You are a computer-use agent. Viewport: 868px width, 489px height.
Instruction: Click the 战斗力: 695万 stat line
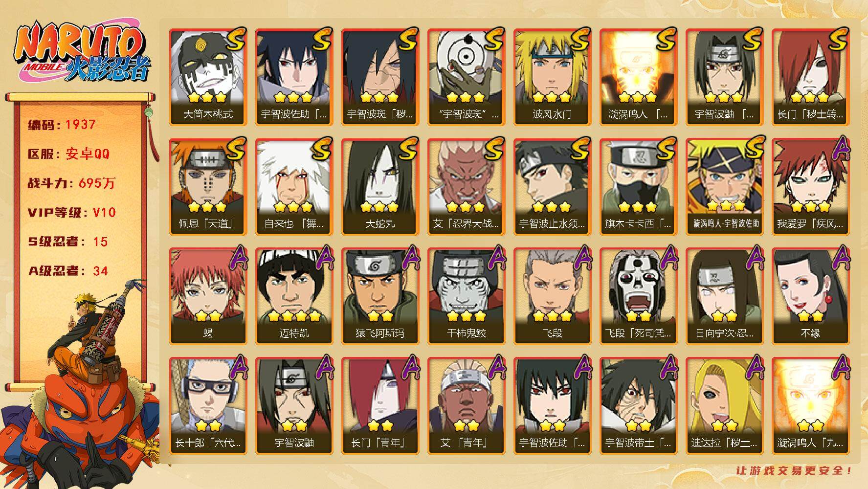[x=71, y=183]
